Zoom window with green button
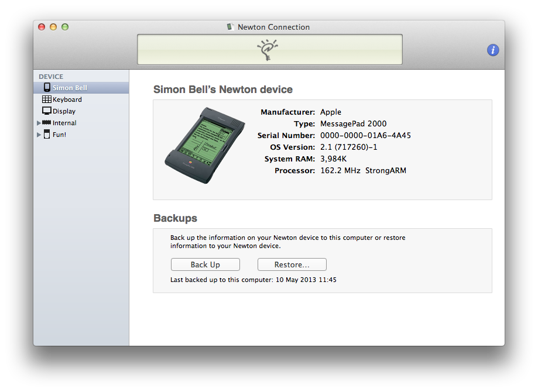The width and height of the screenshot is (538, 392). pyautogui.click(x=65, y=27)
